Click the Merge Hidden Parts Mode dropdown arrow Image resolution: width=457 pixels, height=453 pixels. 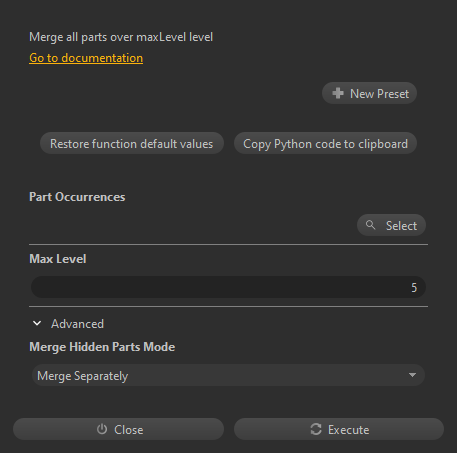point(412,375)
